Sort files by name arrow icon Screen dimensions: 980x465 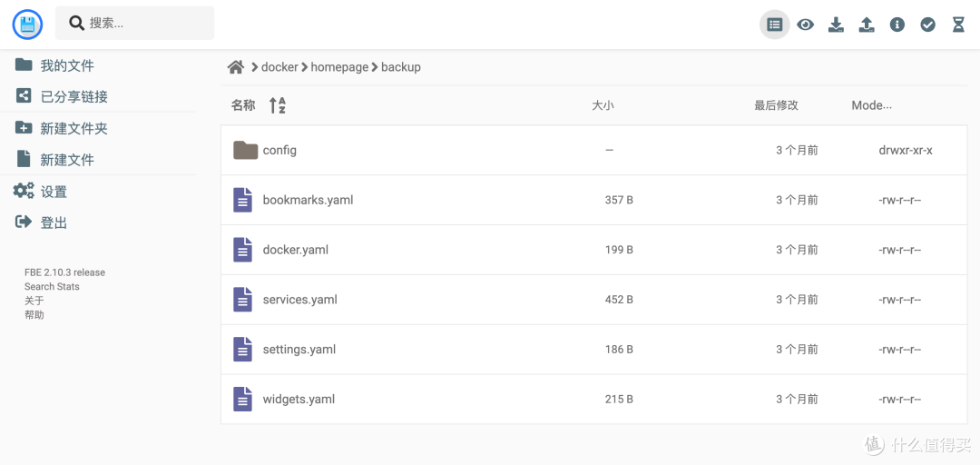[278, 105]
